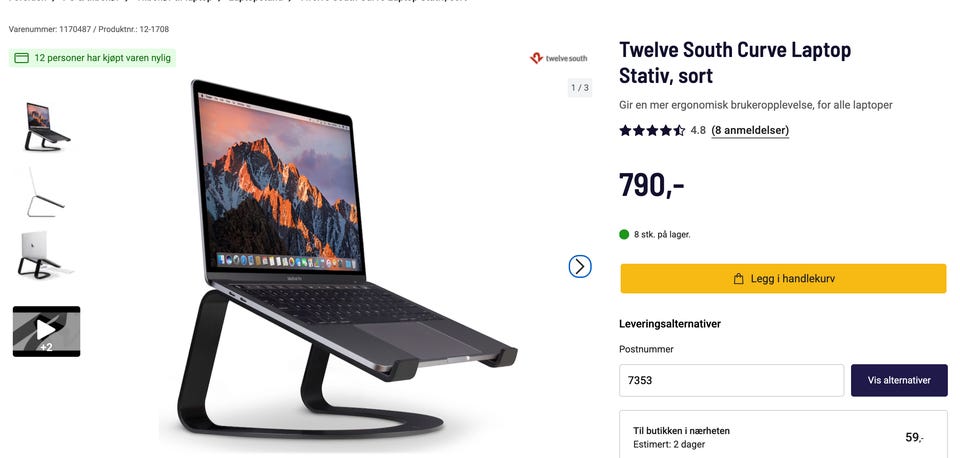Screen dimensions: 960x458
Task: Open the Twelve South brand logo
Action: pos(558,58)
